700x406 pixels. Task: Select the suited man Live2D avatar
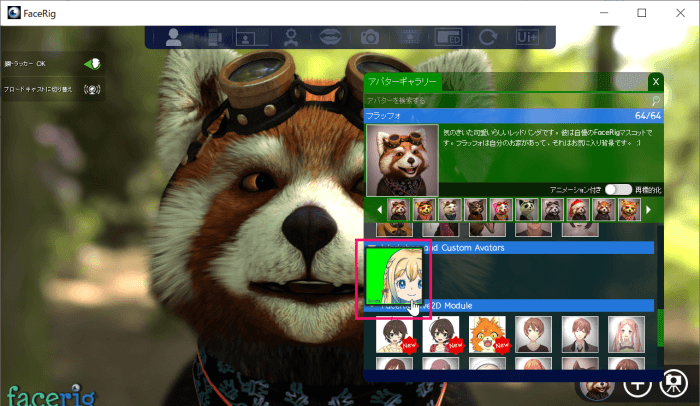point(579,334)
